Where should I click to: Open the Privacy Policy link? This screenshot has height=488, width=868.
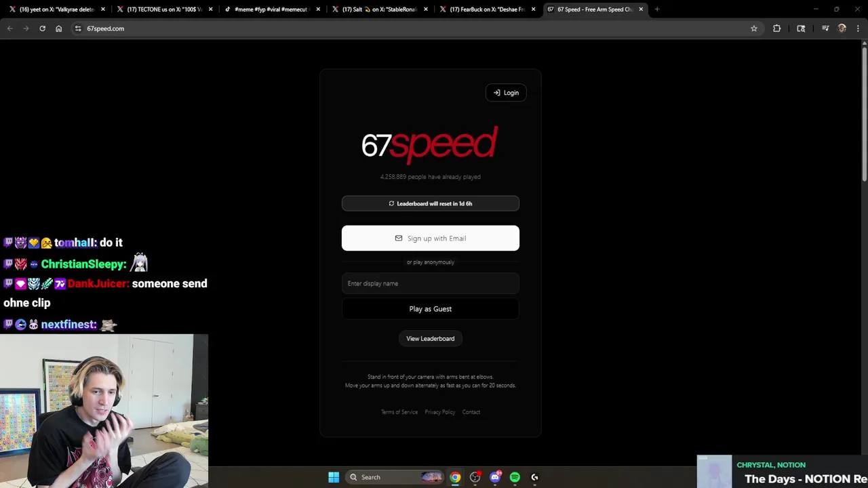[440, 412]
